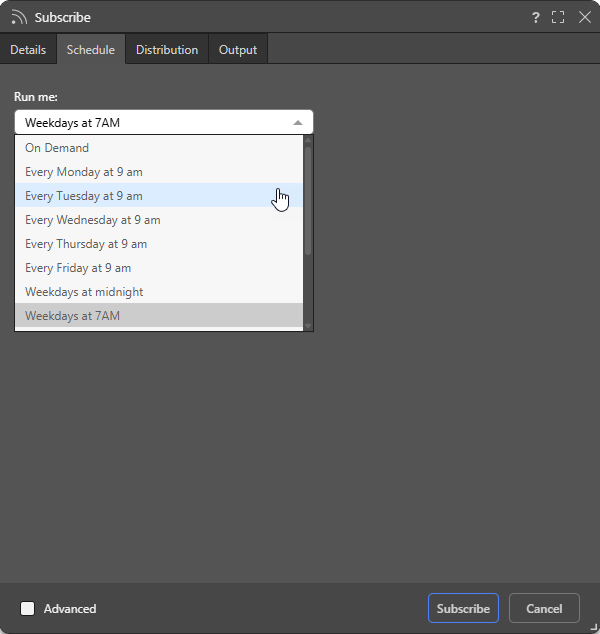Viewport: 600px width, 634px height.
Task: Close the Subscribe dialog
Action: click(x=585, y=17)
